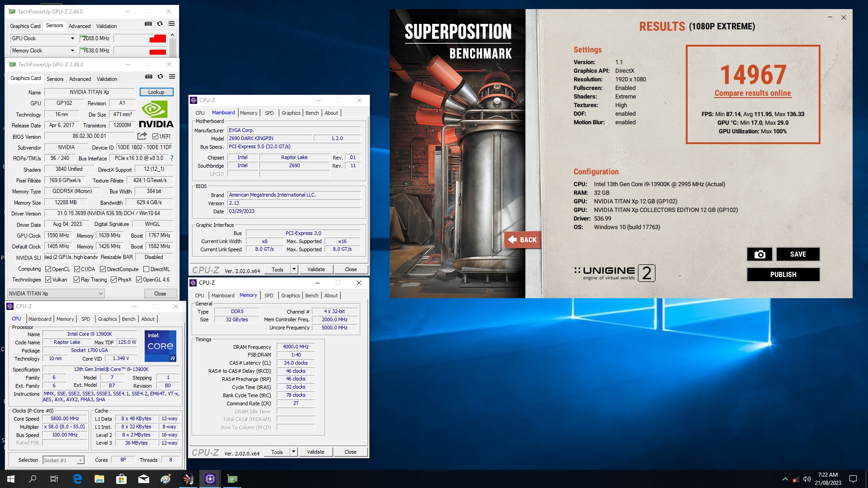This screenshot has height=488, width=868.
Task: Toggle the UEFI checkbox
Action: pyautogui.click(x=155, y=136)
